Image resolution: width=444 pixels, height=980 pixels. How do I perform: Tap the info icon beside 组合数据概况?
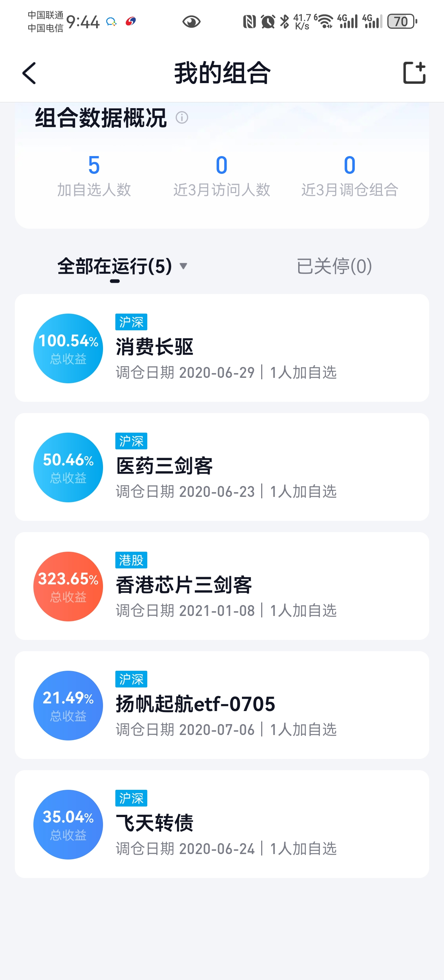pyautogui.click(x=182, y=118)
